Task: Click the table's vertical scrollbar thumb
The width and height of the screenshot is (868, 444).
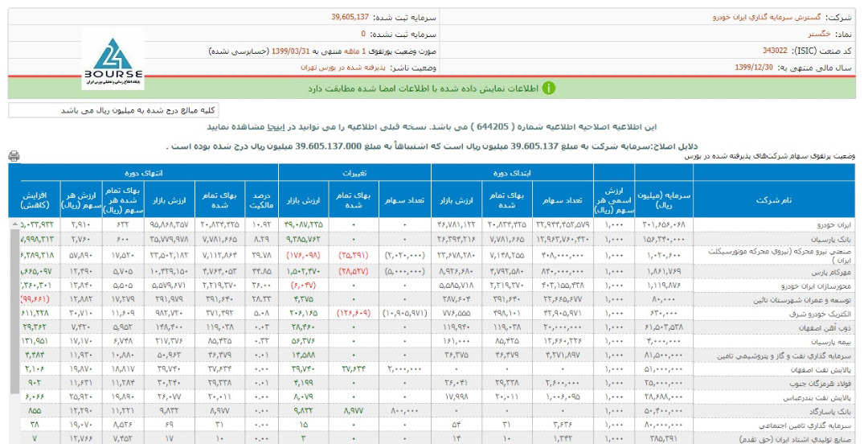Action: point(15,310)
